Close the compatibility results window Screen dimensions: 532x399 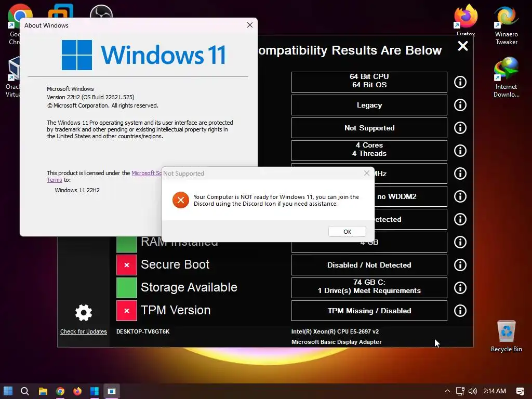pyautogui.click(x=463, y=46)
